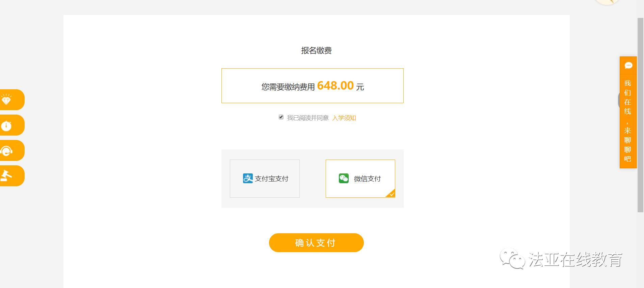644x288 pixels.
Task: Click the 我已阅读并同意 label text
Action: click(x=308, y=118)
